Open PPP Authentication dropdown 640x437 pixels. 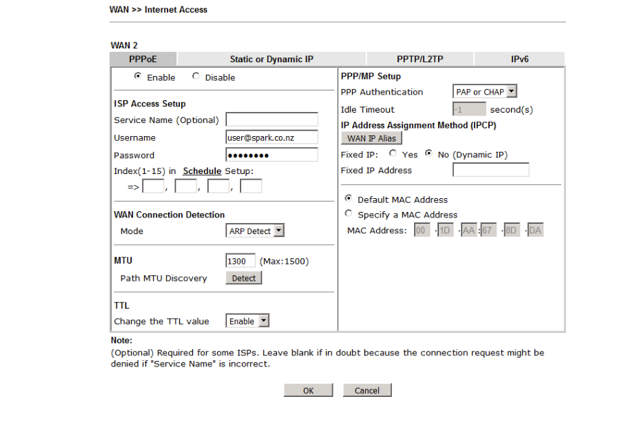(x=485, y=92)
